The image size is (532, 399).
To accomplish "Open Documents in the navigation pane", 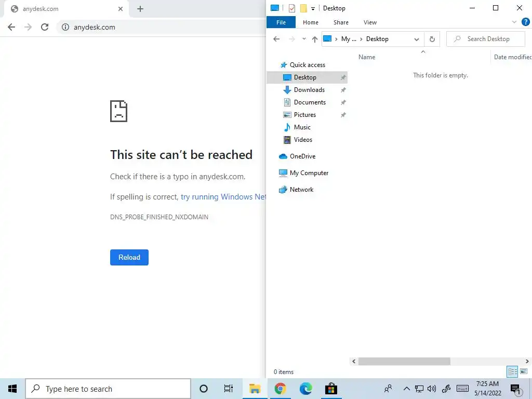I will pos(310,102).
